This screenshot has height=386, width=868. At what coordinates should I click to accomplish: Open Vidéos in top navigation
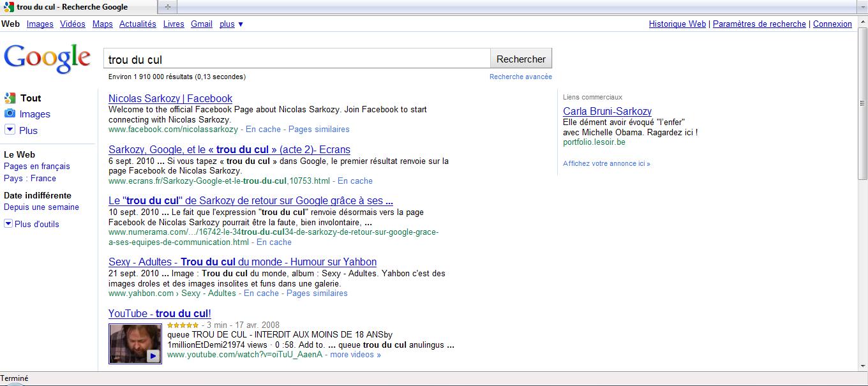[73, 24]
